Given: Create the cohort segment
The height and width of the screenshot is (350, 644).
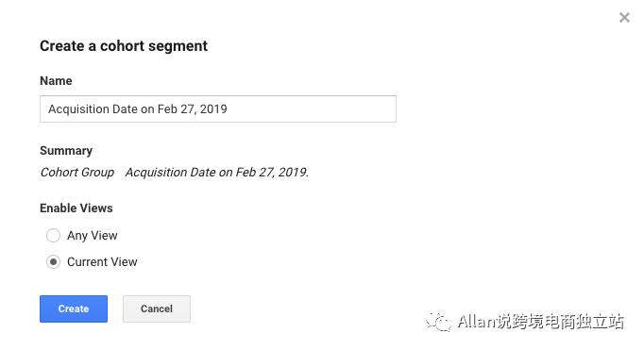Looking at the screenshot, I should (x=74, y=308).
